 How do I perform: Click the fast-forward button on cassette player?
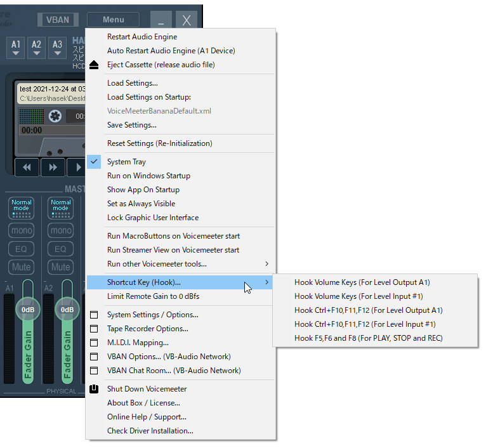(x=53, y=168)
